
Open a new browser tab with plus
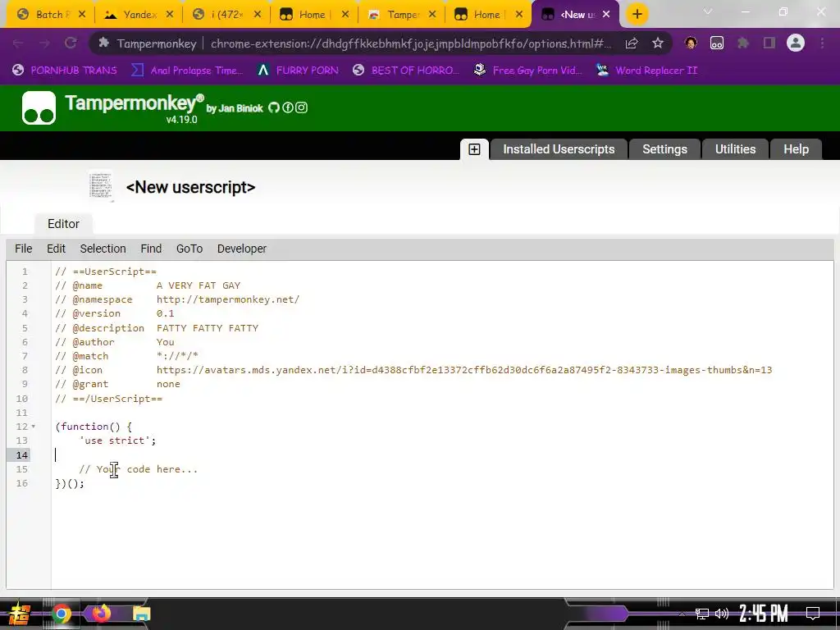tap(637, 15)
